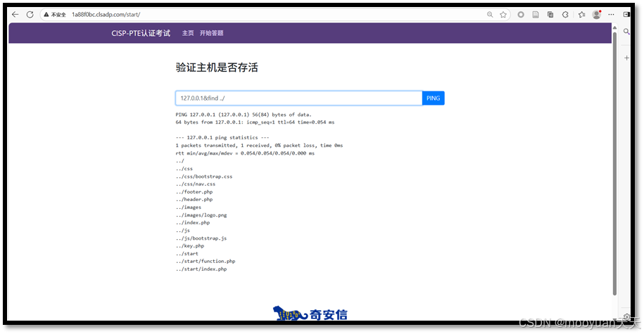Click the output line ../images/logo.png
Viewport: 644px width, 334px height.
pyautogui.click(x=201, y=215)
